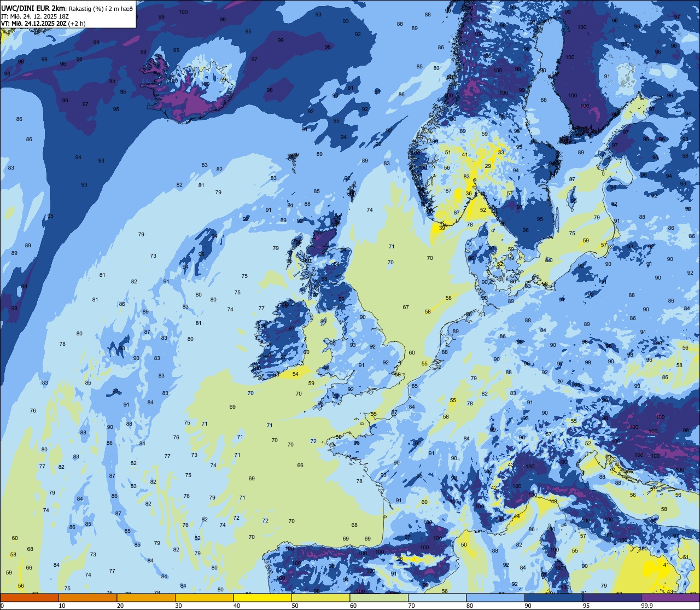Click the "Rakastig (%) í 2 m hæð" label

tap(101, 9)
